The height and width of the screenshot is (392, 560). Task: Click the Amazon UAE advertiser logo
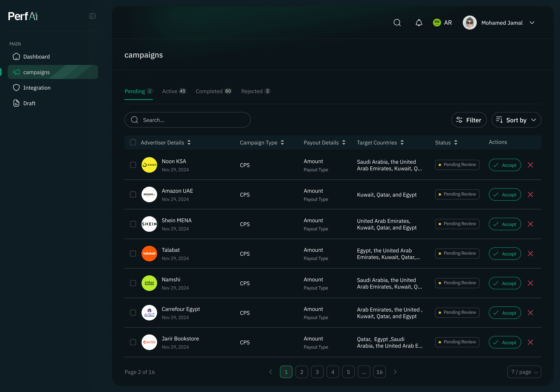tap(149, 194)
